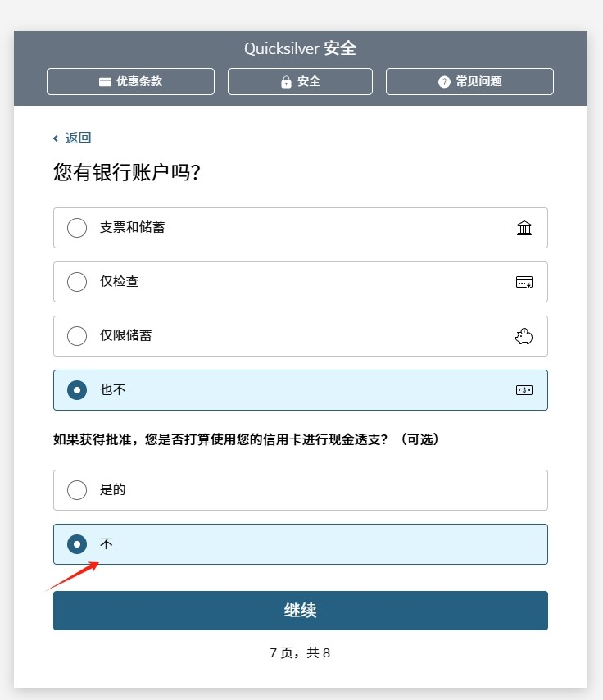Open the 优惠条款 section
Viewport: 603px width, 700px height.
coord(130,81)
